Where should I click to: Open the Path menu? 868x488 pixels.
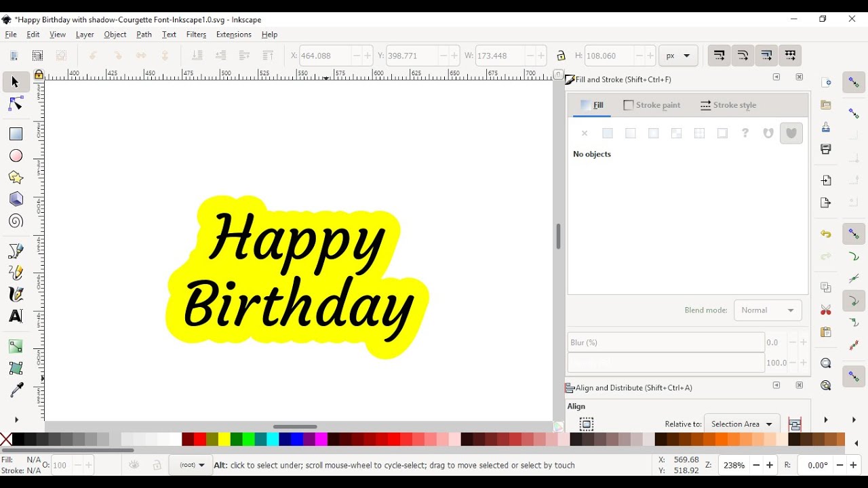coord(144,35)
